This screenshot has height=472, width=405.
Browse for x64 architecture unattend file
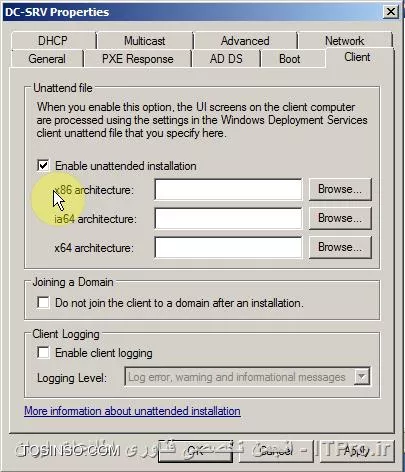point(340,247)
